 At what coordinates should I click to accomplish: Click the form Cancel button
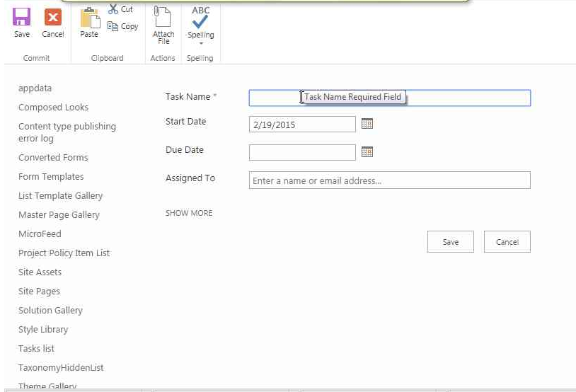point(507,242)
